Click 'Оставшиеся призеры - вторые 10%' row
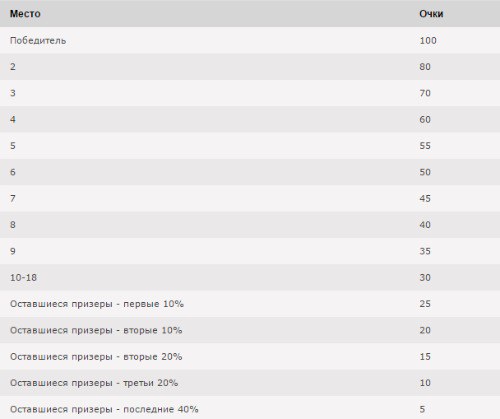 250,330
